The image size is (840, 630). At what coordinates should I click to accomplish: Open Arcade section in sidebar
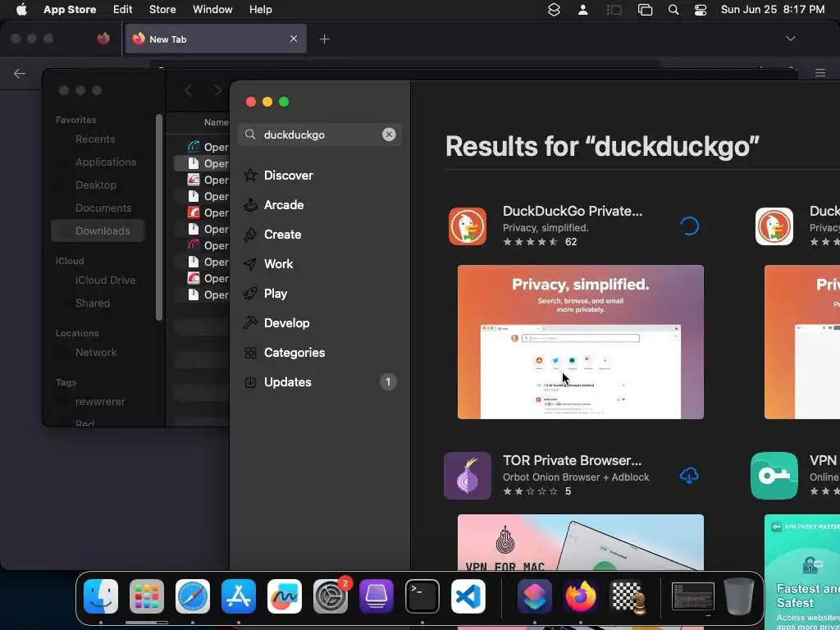coord(321,204)
